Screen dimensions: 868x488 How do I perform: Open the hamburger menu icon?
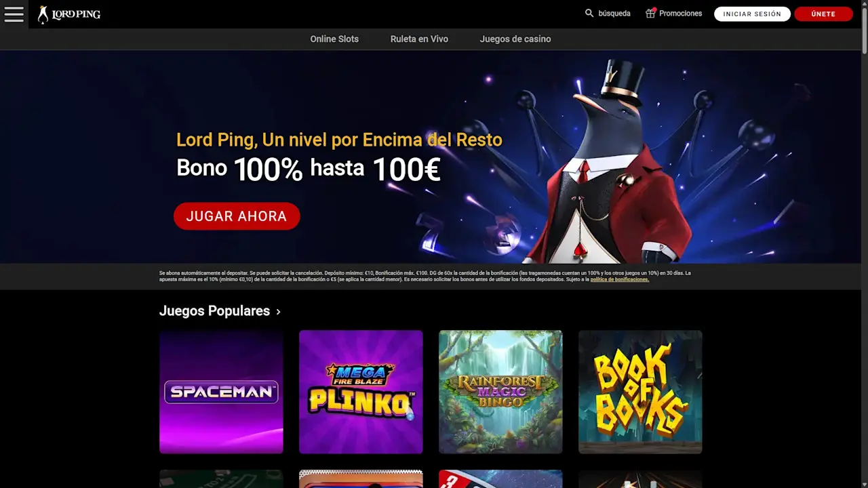(x=14, y=14)
